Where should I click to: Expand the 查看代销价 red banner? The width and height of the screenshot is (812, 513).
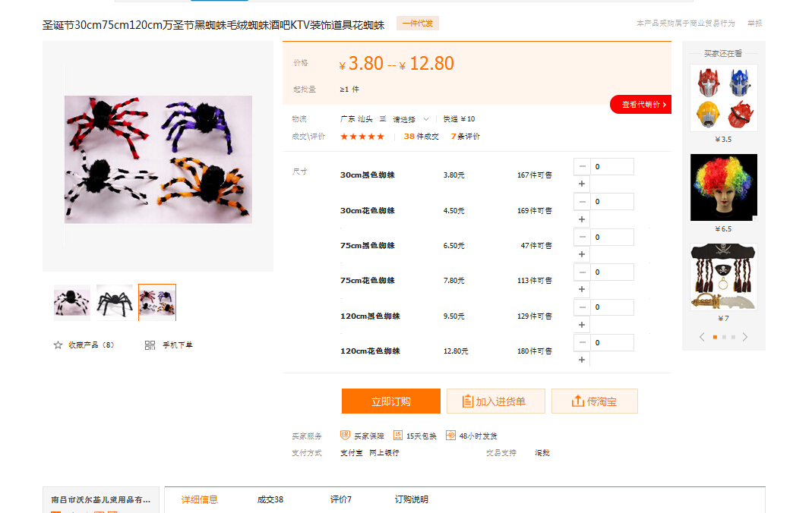point(643,105)
